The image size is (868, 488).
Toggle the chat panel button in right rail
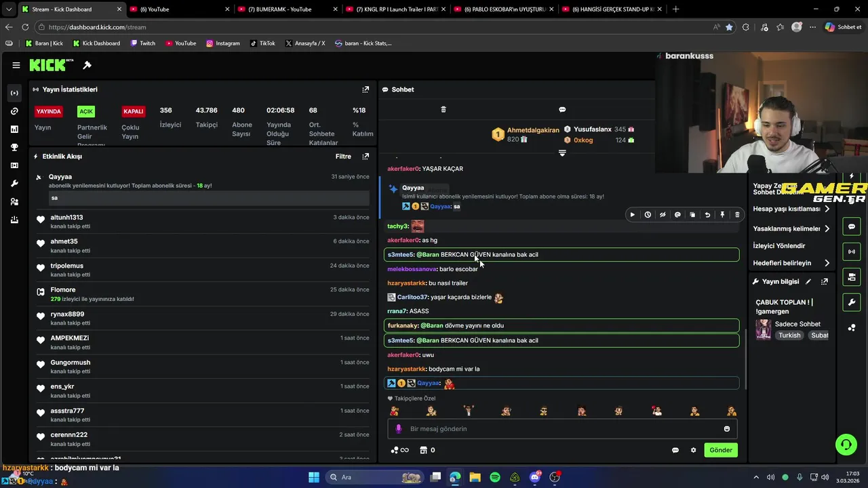tap(852, 226)
